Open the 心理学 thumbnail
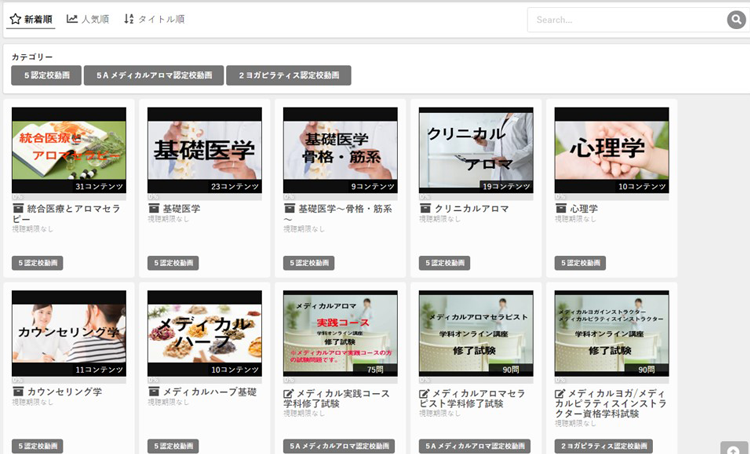The width and height of the screenshot is (750, 454). 612,150
